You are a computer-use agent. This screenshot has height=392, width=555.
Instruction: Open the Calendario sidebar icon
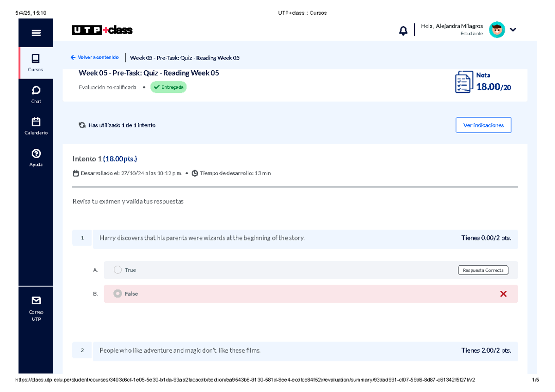click(36, 126)
